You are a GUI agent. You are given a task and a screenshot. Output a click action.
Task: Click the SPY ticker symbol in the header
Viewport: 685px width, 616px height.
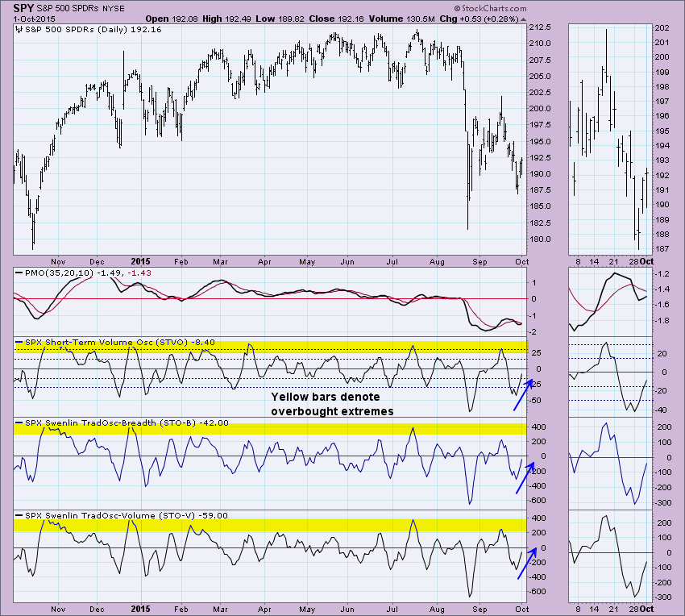pyautogui.click(x=23, y=8)
